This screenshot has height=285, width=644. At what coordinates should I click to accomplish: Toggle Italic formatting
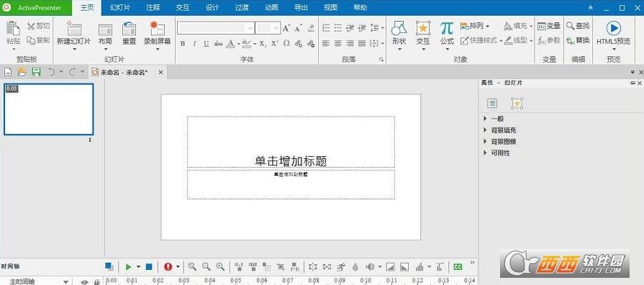tap(195, 43)
